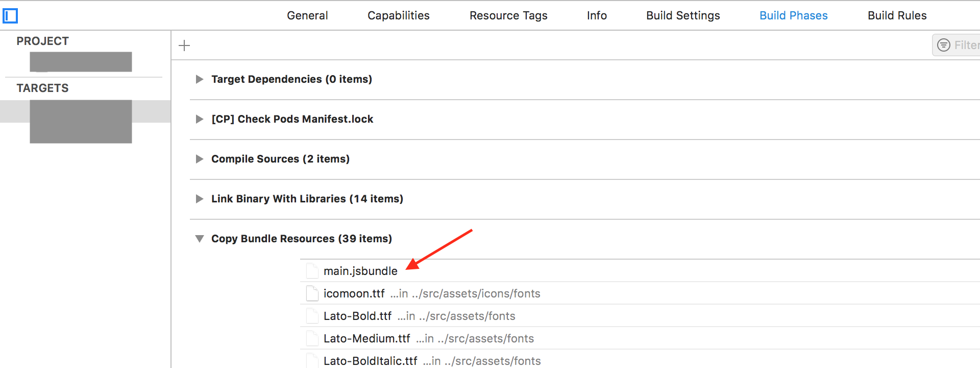Select the project item under PROJECT
The width and height of the screenshot is (980, 368).
pyautogui.click(x=81, y=62)
